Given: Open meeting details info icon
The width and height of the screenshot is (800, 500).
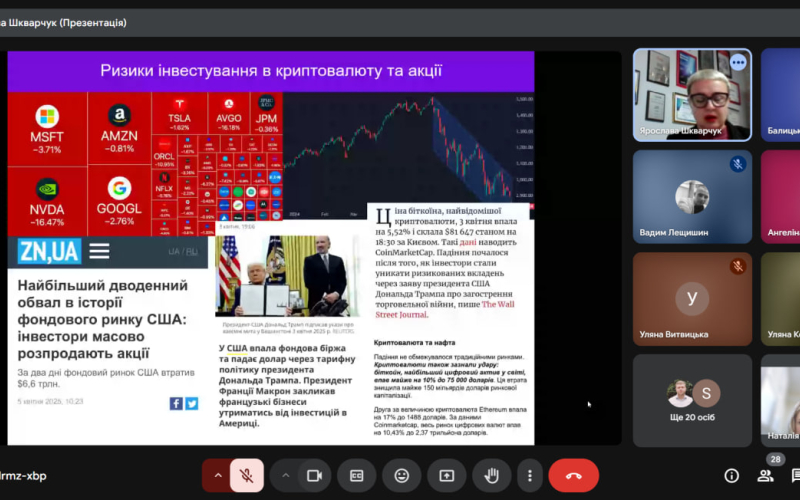Looking at the screenshot, I should [731, 476].
